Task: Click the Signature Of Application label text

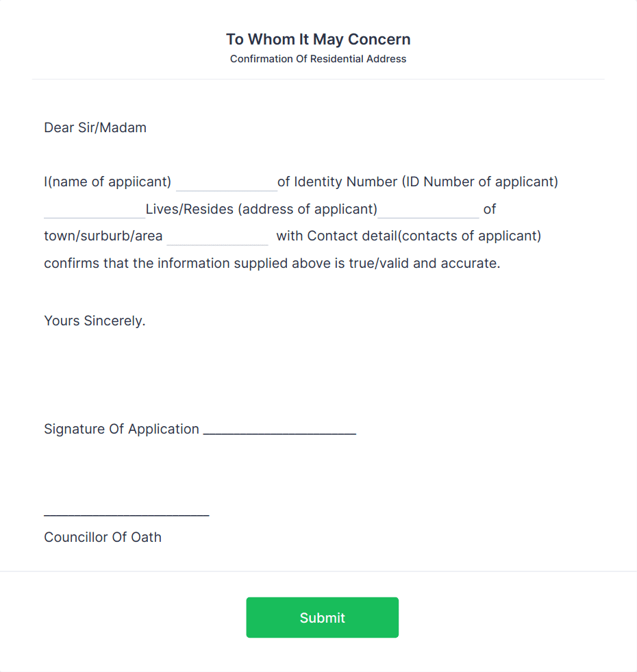Action: click(121, 429)
